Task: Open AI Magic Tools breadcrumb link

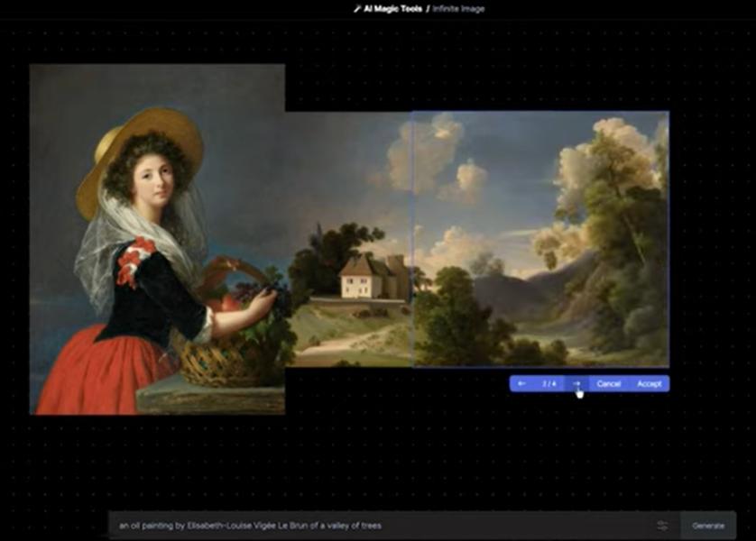Action: 393,9
